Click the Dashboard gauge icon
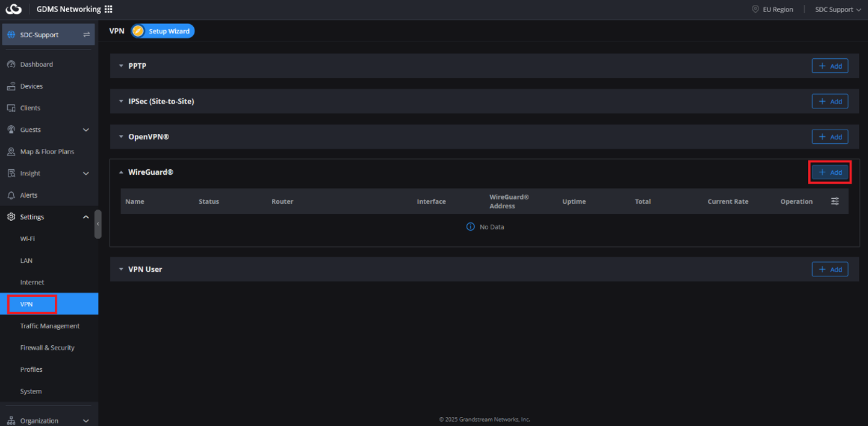The width and height of the screenshot is (868, 426). (11, 64)
